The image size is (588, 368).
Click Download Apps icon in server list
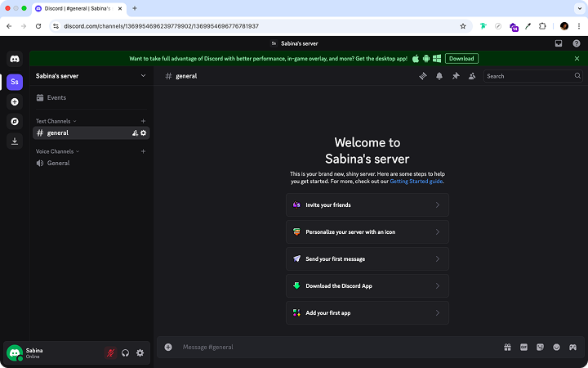coord(15,141)
